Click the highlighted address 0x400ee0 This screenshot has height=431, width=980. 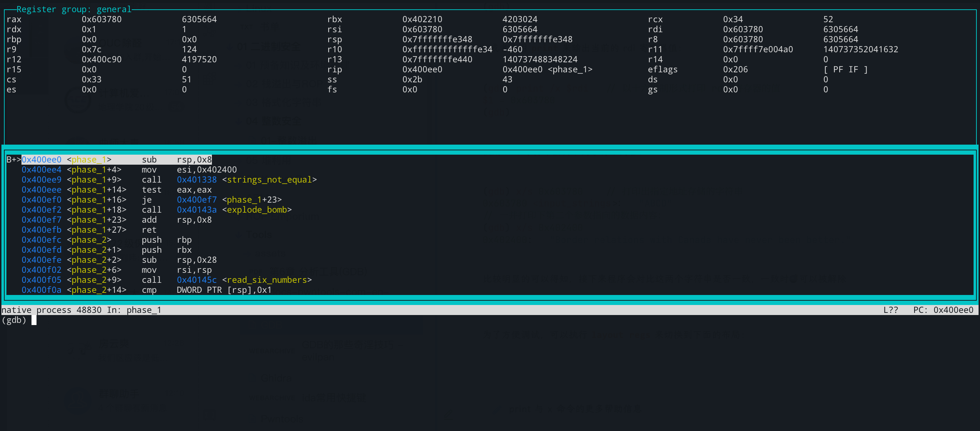(42, 159)
